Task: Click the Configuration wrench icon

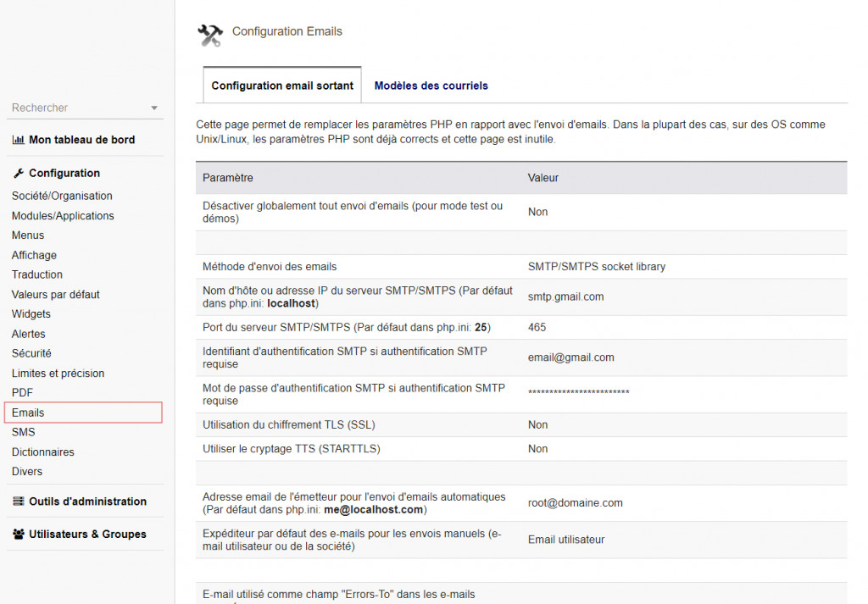Action: (x=19, y=173)
